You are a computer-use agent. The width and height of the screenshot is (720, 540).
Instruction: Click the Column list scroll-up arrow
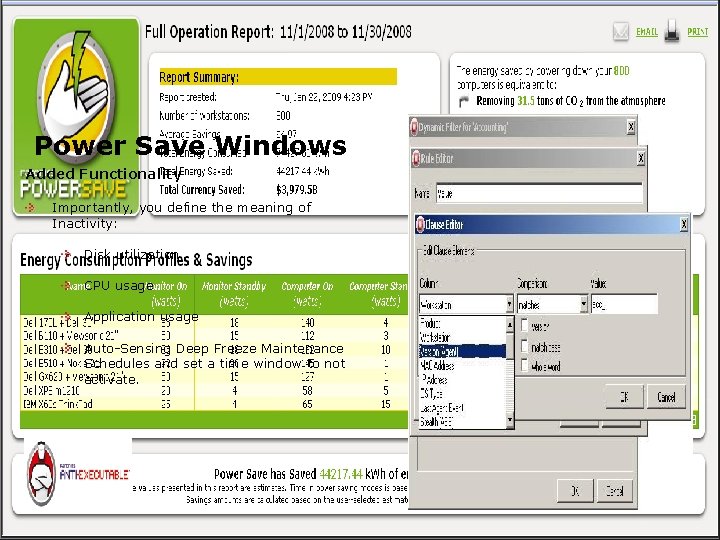(x=510, y=324)
